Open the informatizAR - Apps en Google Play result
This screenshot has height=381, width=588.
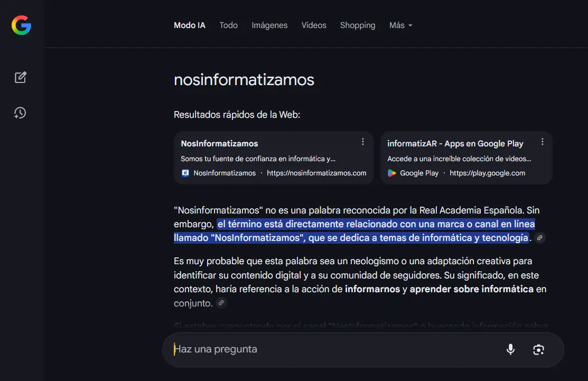[455, 144]
